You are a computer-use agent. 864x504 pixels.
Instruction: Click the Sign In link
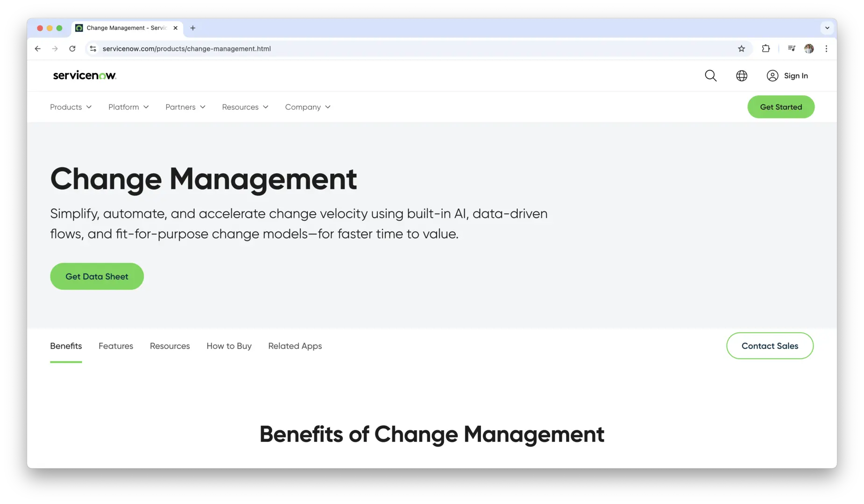(796, 76)
